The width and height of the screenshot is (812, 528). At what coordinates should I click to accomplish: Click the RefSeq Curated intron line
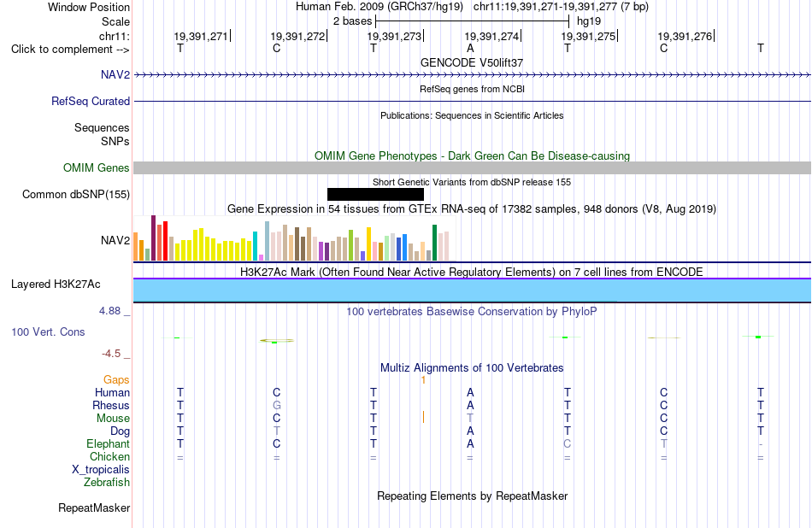pyautogui.click(x=473, y=102)
